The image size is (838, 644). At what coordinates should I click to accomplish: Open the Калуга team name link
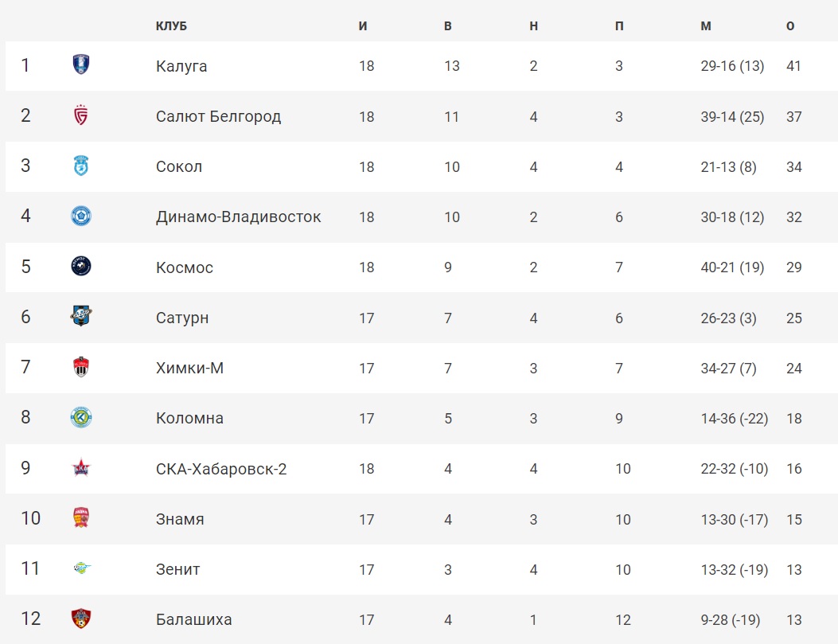[x=181, y=66]
